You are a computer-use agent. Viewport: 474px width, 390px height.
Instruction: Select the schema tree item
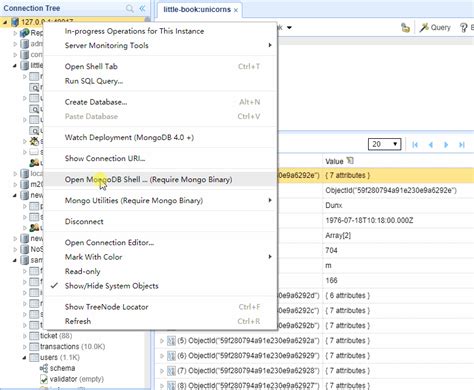(x=62, y=368)
